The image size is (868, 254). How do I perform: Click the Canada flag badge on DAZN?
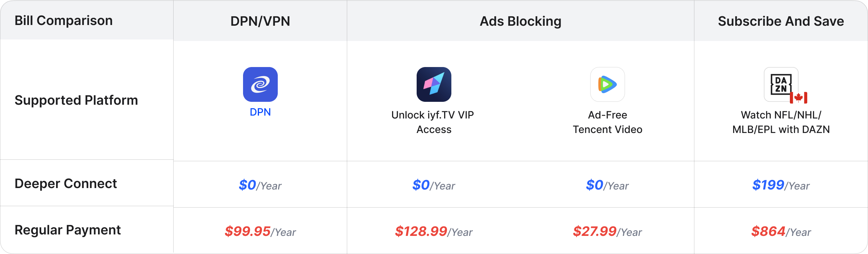pyautogui.click(x=799, y=97)
